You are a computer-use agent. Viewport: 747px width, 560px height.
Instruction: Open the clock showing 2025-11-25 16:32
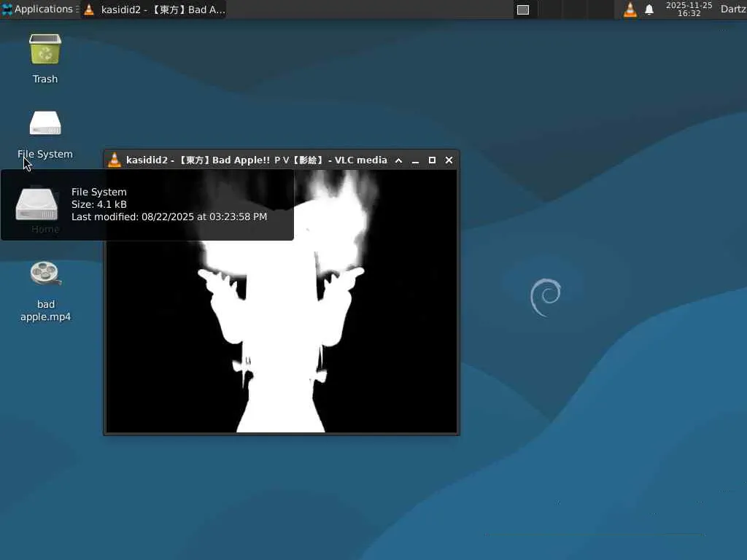(689, 9)
